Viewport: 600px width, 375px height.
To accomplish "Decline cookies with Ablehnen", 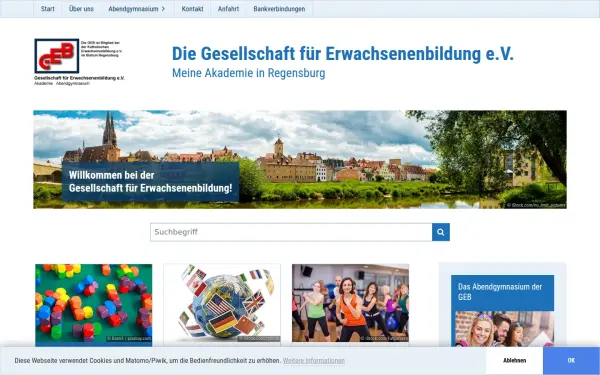I will pyautogui.click(x=514, y=360).
